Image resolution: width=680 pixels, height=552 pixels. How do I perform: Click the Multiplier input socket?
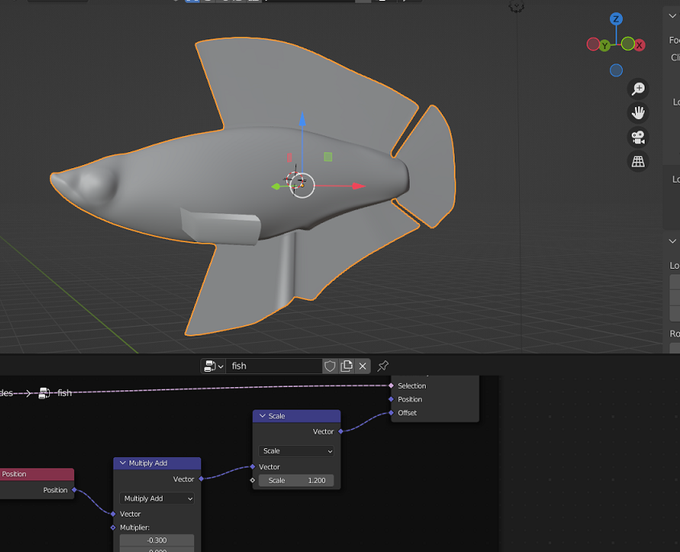coord(113,527)
